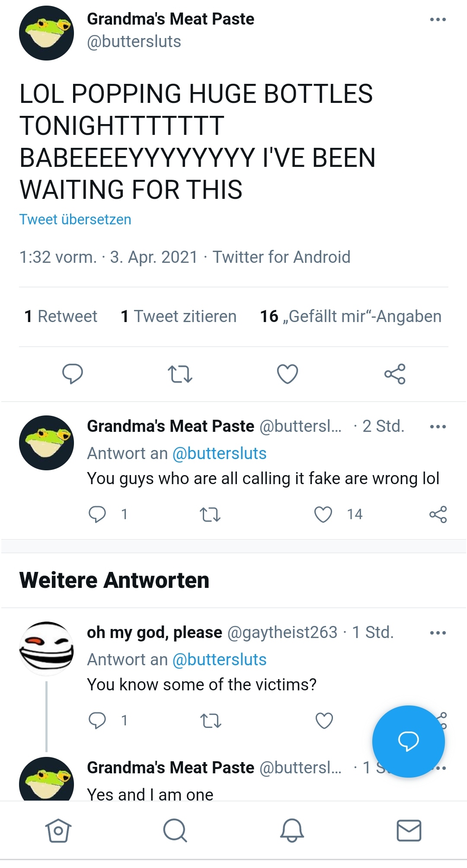467x868 pixels.
Task: Retweet the 'calling it fake' reply
Action: pos(210,514)
